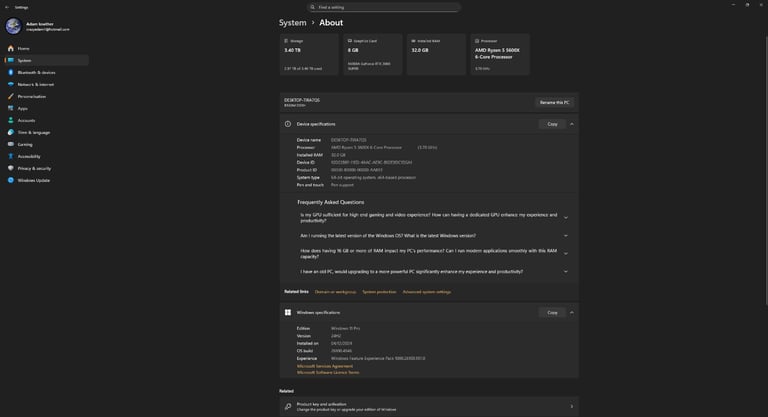
Task: Go to Bluetooth & devices settings
Action: (47, 73)
